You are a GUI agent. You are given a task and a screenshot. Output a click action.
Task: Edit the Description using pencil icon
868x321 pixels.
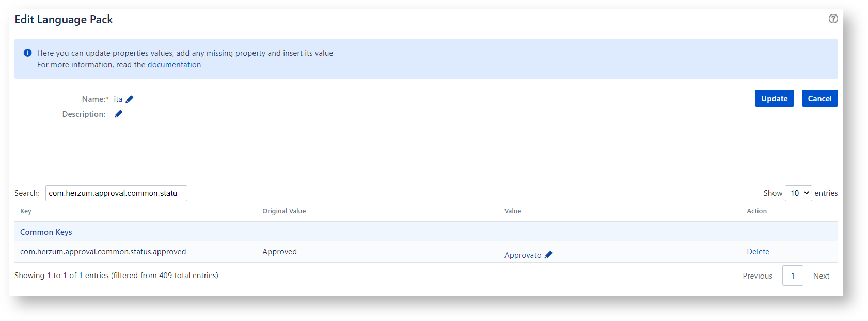[x=119, y=114]
